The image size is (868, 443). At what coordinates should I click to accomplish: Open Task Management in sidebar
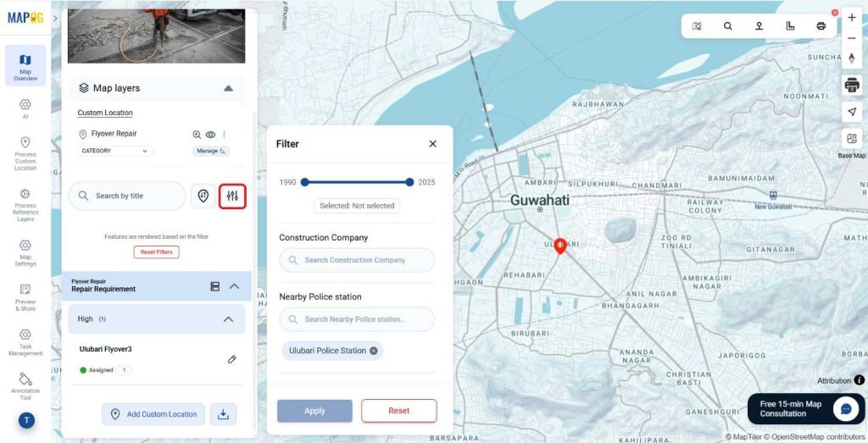click(x=25, y=342)
